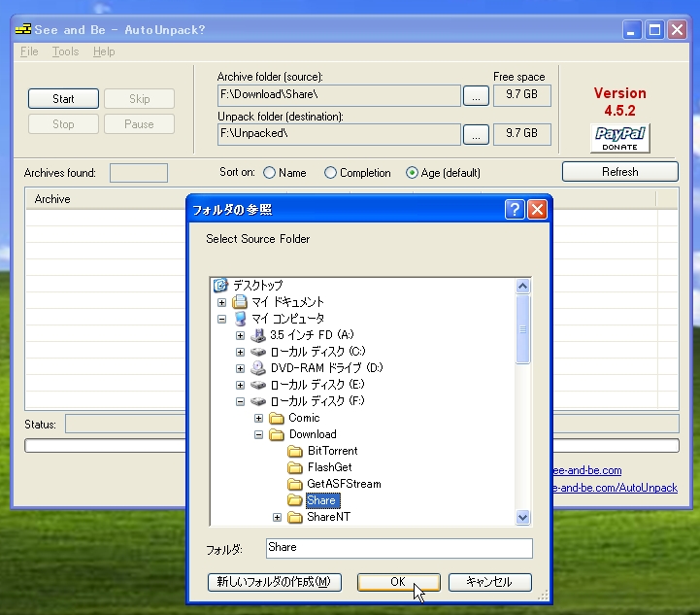Expand the 3.5 inch FD (A:) node

(240, 335)
